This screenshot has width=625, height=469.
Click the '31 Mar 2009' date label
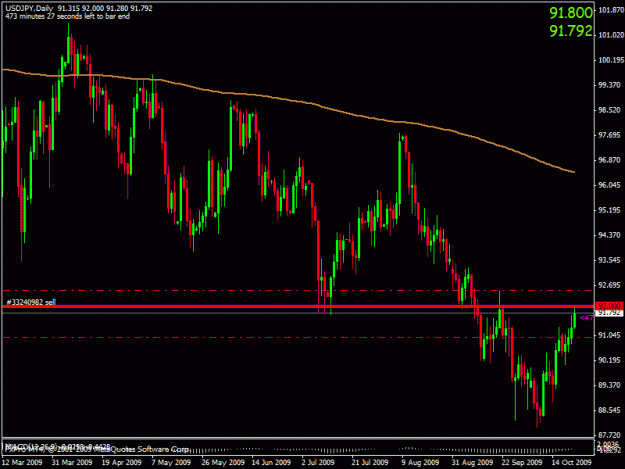point(72,462)
